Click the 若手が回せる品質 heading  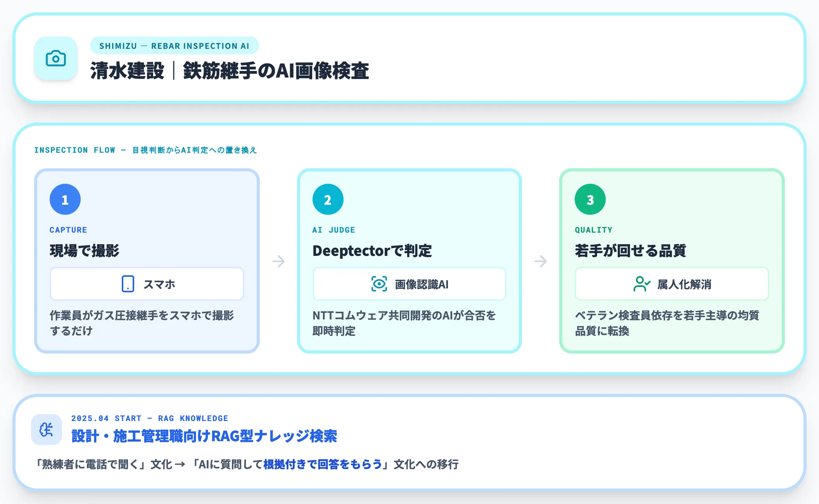(x=631, y=251)
